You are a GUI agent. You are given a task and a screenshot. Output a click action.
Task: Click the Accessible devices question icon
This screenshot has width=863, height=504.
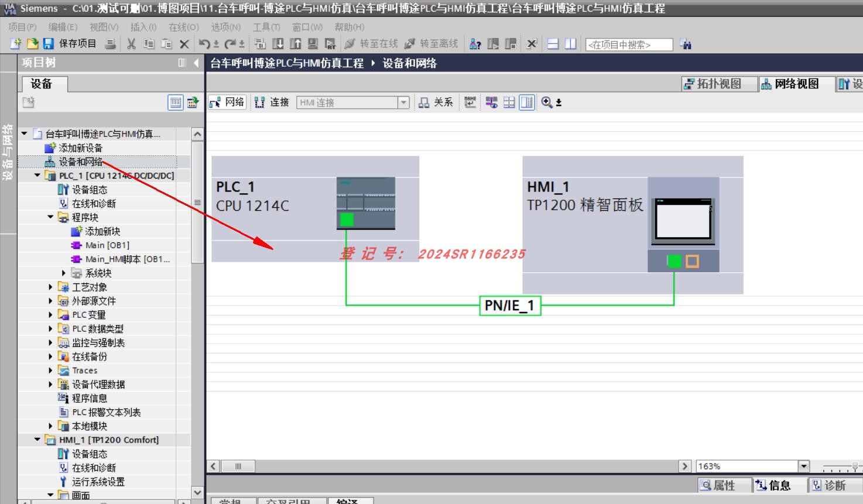click(475, 44)
